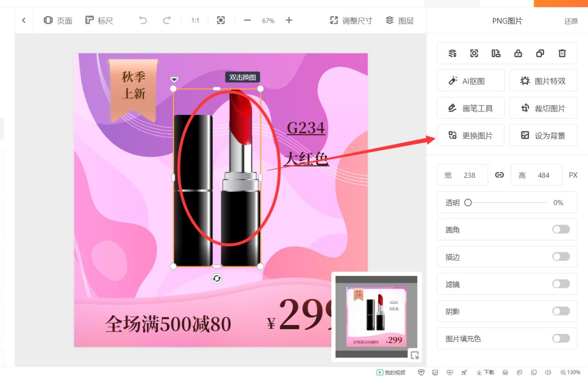The height and width of the screenshot is (377, 588).
Task: Expand the 滤镜 filter option
Action: pyautogui.click(x=561, y=284)
